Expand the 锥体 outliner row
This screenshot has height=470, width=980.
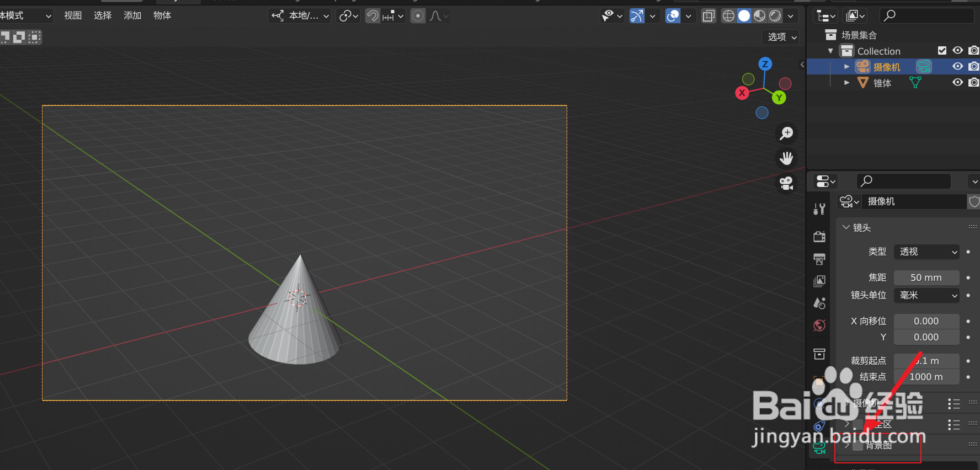[846, 83]
